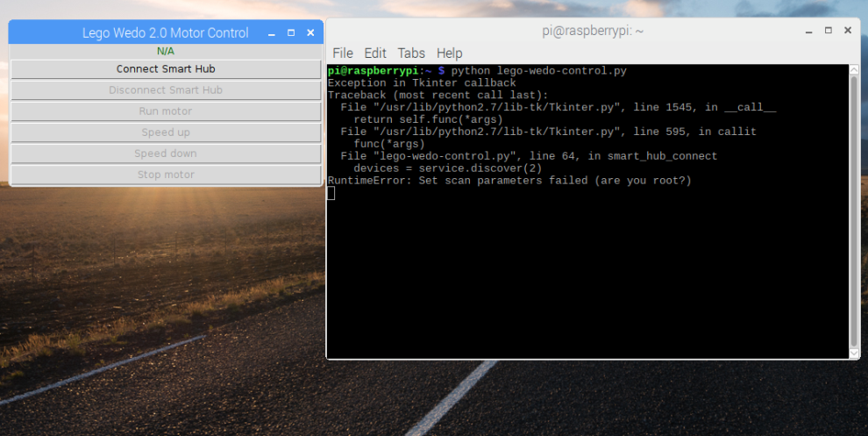Click the terminal cursor on the empty line
This screenshot has width=868, height=436.
click(x=331, y=193)
